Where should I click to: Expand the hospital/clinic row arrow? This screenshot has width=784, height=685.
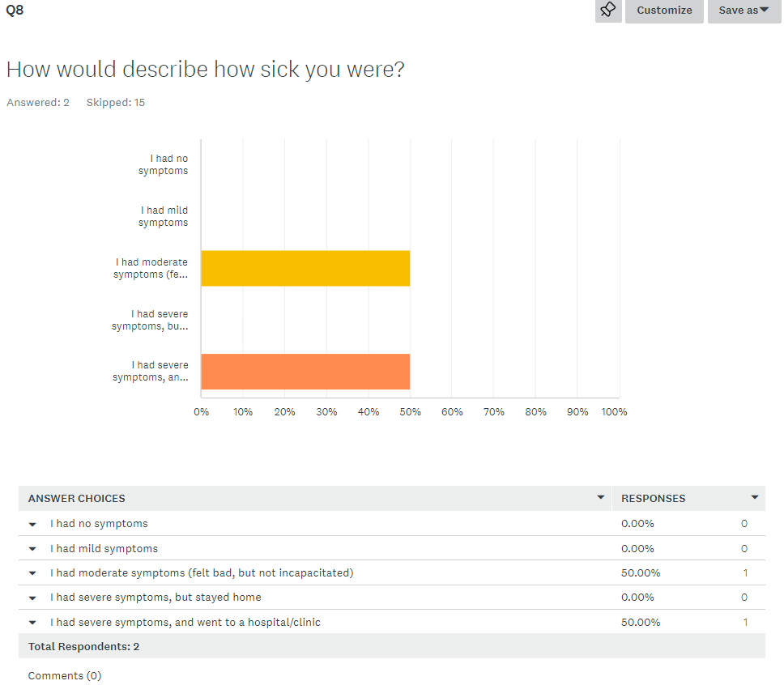tap(33, 623)
